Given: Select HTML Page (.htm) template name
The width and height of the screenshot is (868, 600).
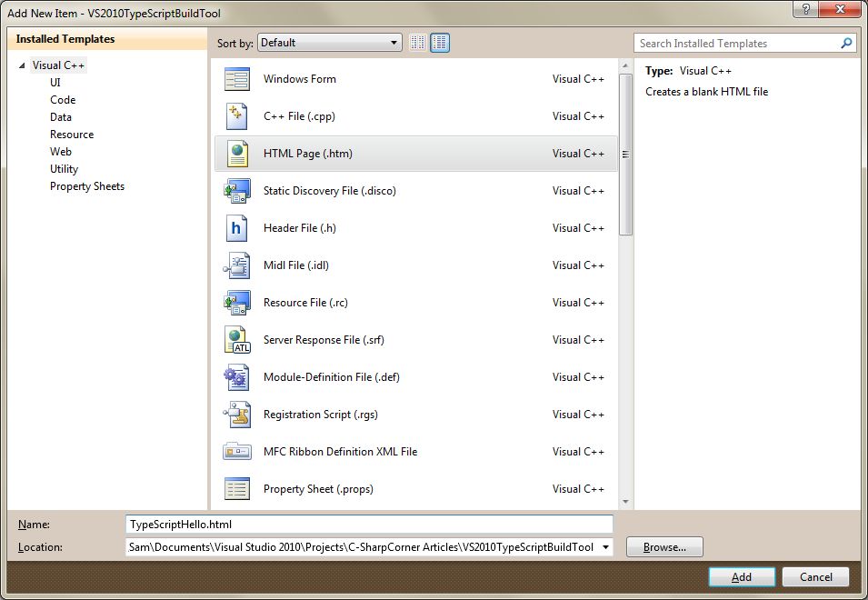Looking at the screenshot, I should click(308, 154).
